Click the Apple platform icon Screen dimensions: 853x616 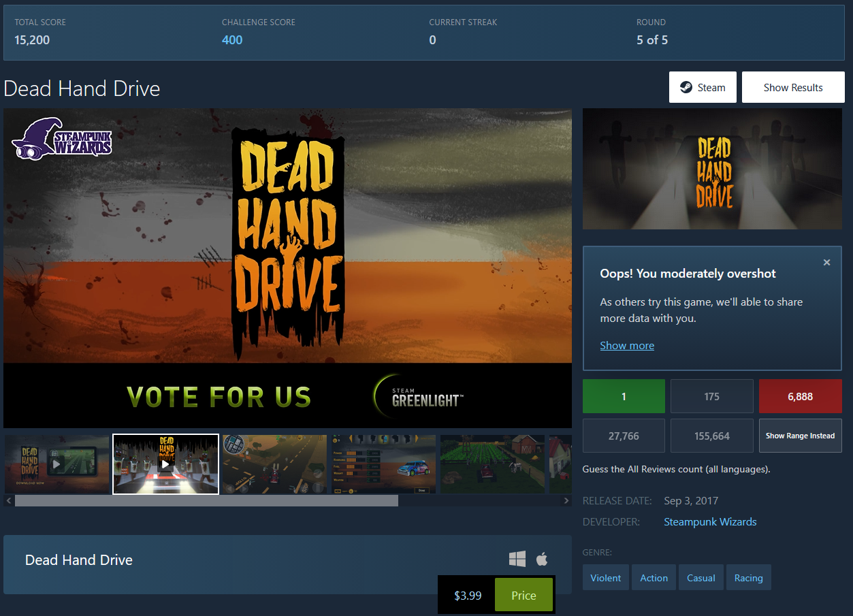pos(542,560)
